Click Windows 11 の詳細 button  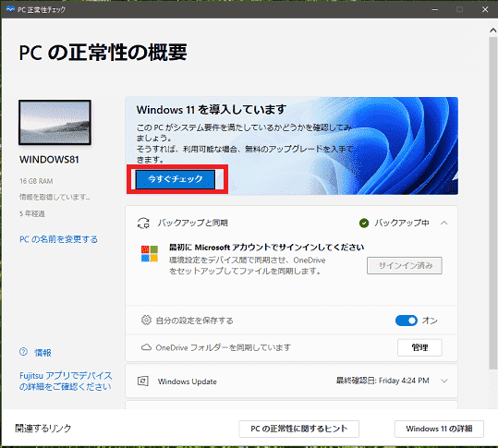(439, 429)
